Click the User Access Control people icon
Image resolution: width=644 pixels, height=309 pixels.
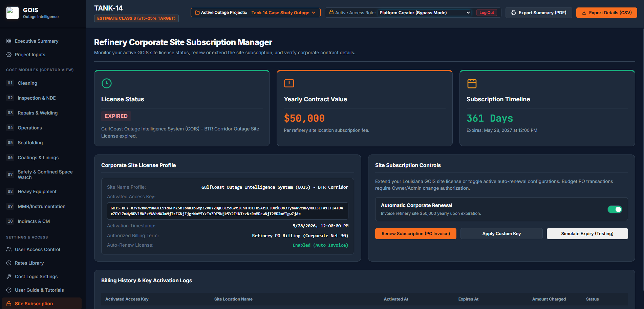[x=9, y=249]
